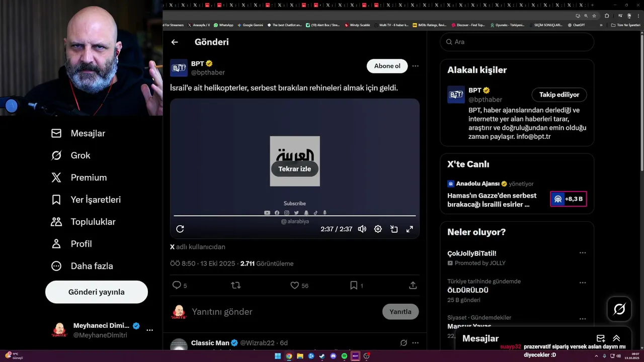Image resolution: width=644 pixels, height=362 pixels.
Task: Open Mesajlar in the sidebar
Action: tap(78, 133)
